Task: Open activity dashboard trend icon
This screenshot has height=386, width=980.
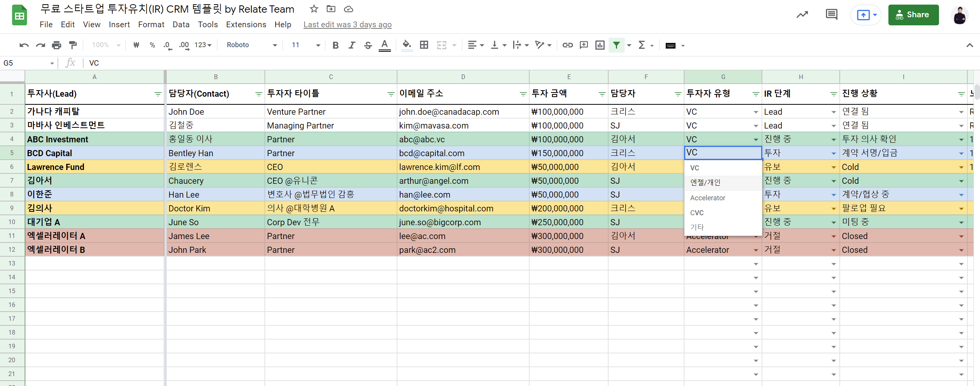Action: coord(802,15)
